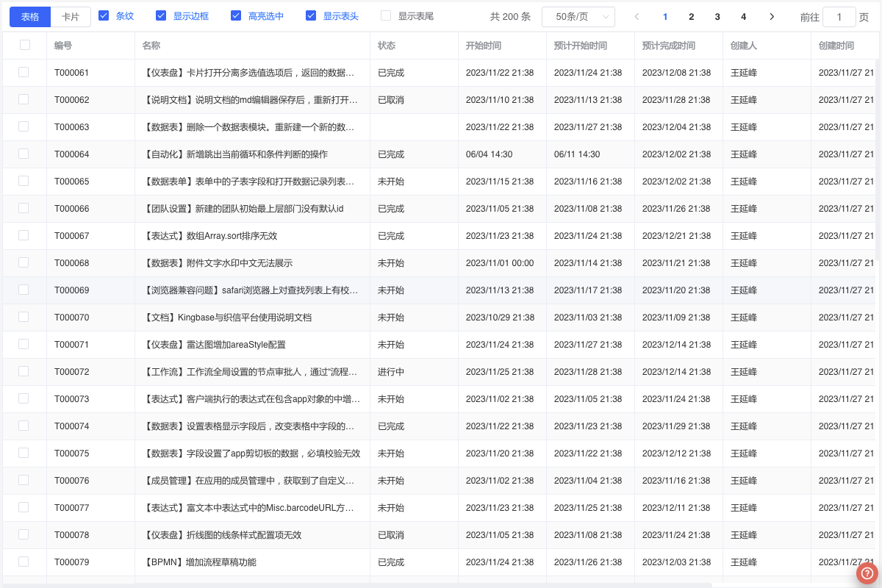Image resolution: width=882 pixels, height=588 pixels.
Task: Open page 2 of the list
Action: 691,17
